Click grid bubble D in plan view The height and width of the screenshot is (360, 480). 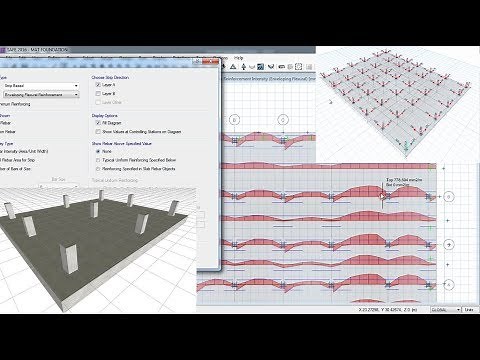tap(234, 120)
